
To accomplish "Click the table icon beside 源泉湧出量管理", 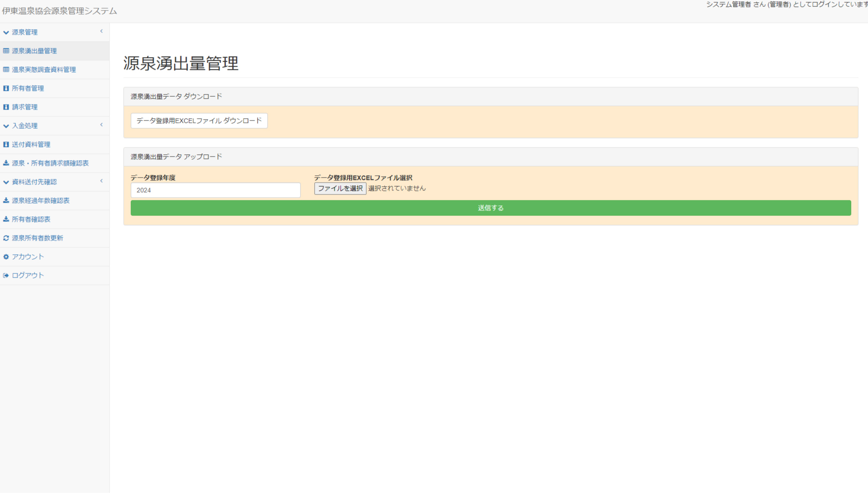I will point(5,51).
